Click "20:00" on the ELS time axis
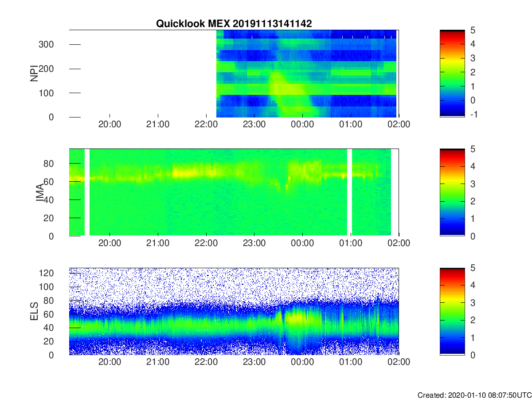This screenshot has width=532, height=399. click(x=110, y=362)
